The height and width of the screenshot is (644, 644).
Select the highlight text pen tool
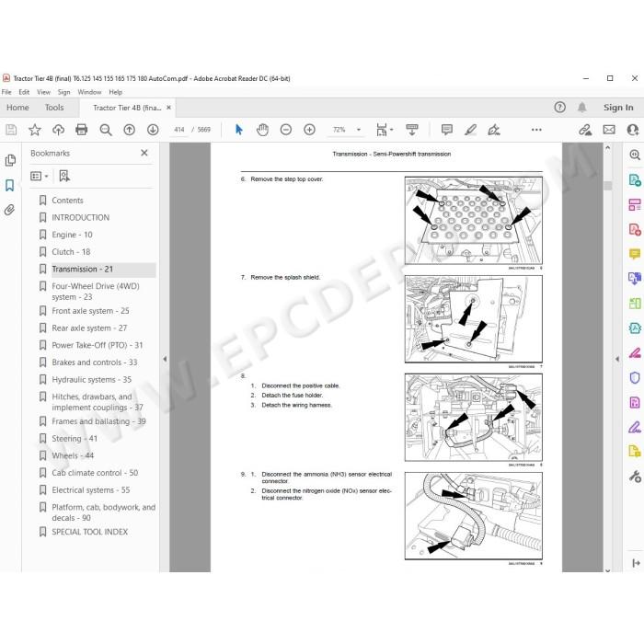(471, 130)
